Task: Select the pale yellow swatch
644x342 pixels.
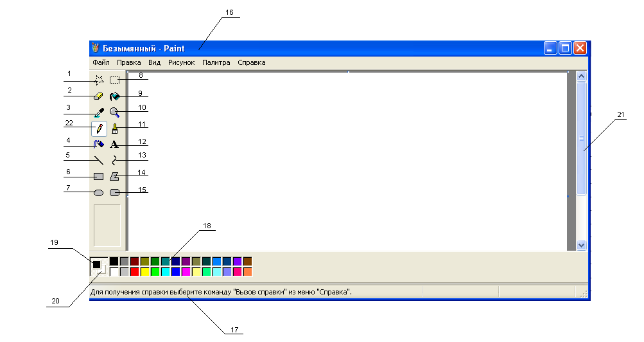Action: pyautogui.click(x=196, y=272)
